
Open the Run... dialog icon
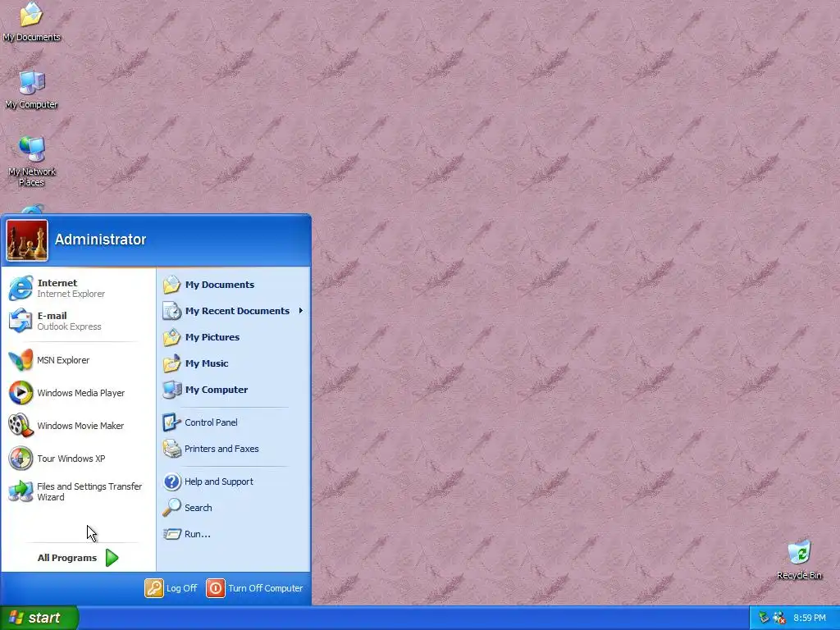pos(172,534)
